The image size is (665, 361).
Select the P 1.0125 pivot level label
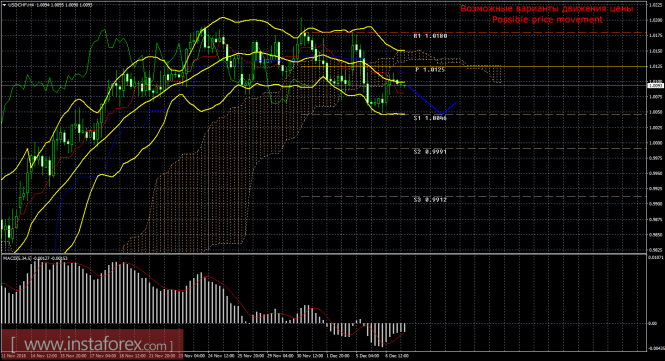[x=430, y=70]
